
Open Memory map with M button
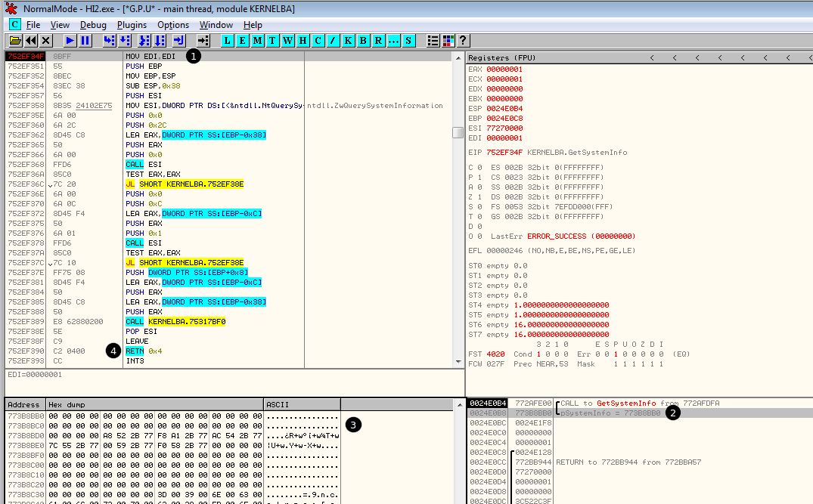257,40
